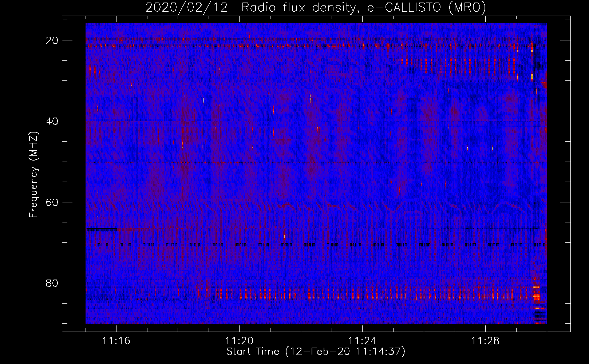
Task: Click the 11:28 time tick label
Action: [x=485, y=341]
